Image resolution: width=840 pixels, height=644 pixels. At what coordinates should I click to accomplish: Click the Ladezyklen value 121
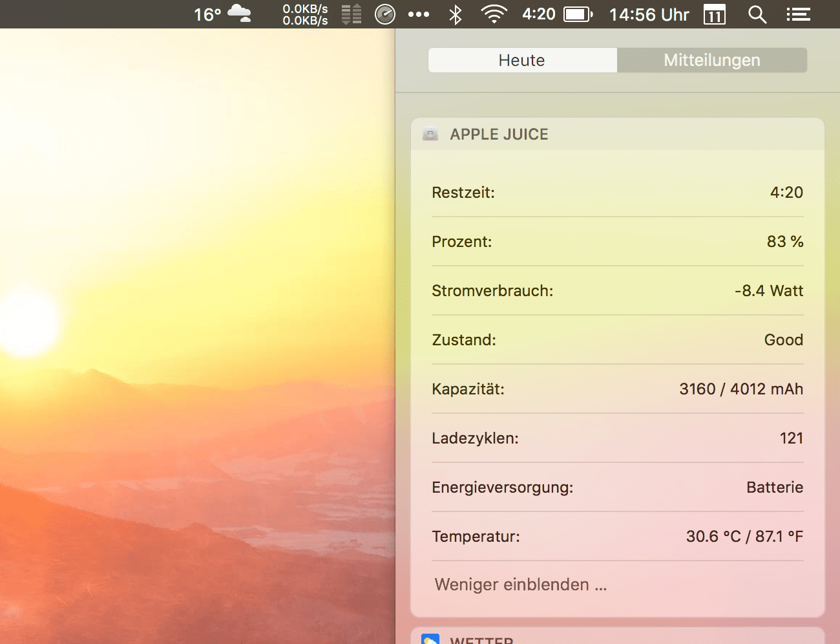(x=792, y=438)
